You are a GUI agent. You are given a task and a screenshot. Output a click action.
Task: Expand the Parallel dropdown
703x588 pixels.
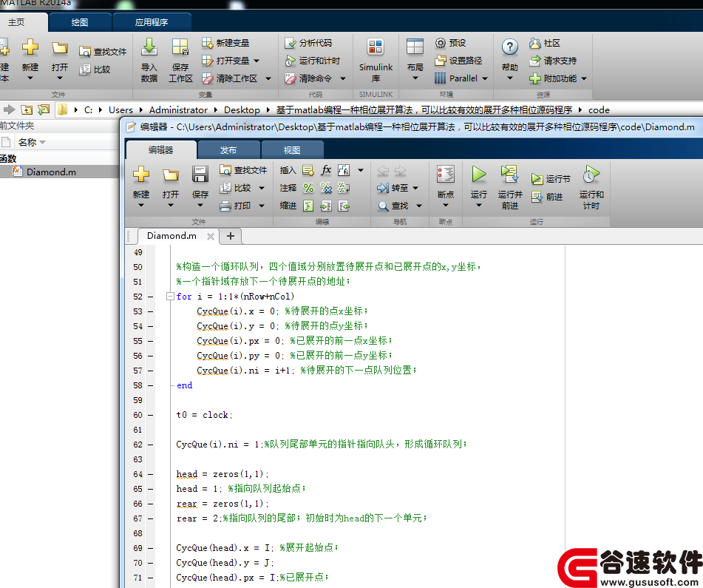point(485,78)
